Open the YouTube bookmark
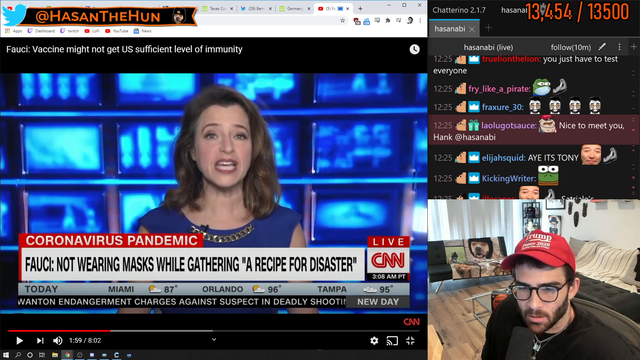This screenshot has height=360, width=640. point(117,31)
